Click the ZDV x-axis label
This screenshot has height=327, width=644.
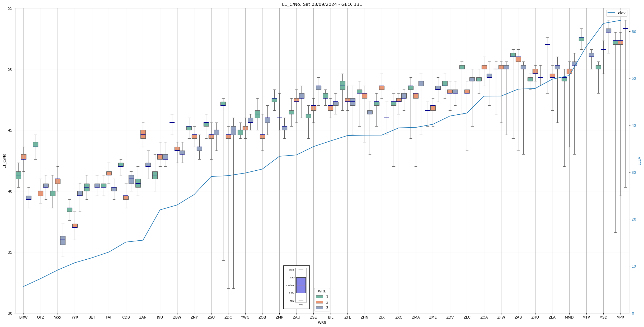point(450,317)
